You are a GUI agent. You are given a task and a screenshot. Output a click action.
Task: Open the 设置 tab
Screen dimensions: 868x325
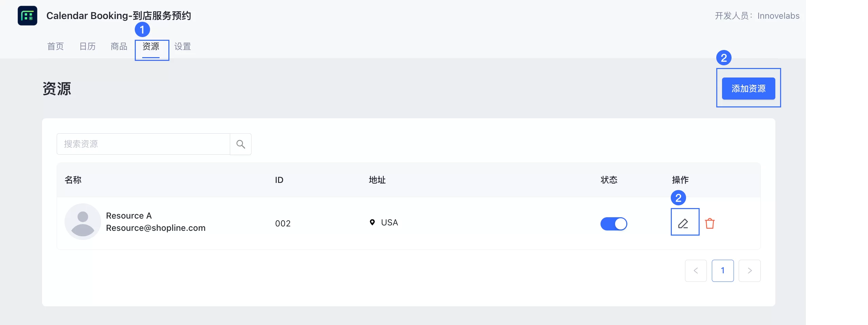183,46
